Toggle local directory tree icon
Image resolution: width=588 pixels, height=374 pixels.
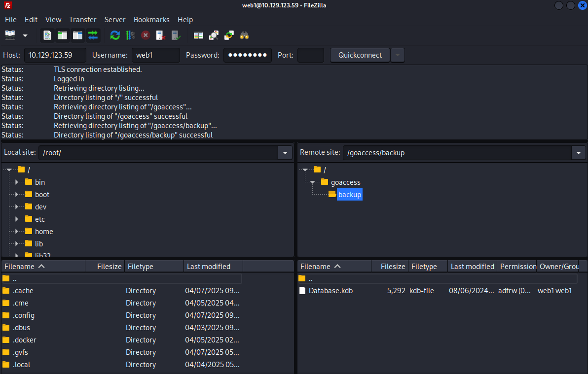pyautogui.click(x=62, y=35)
